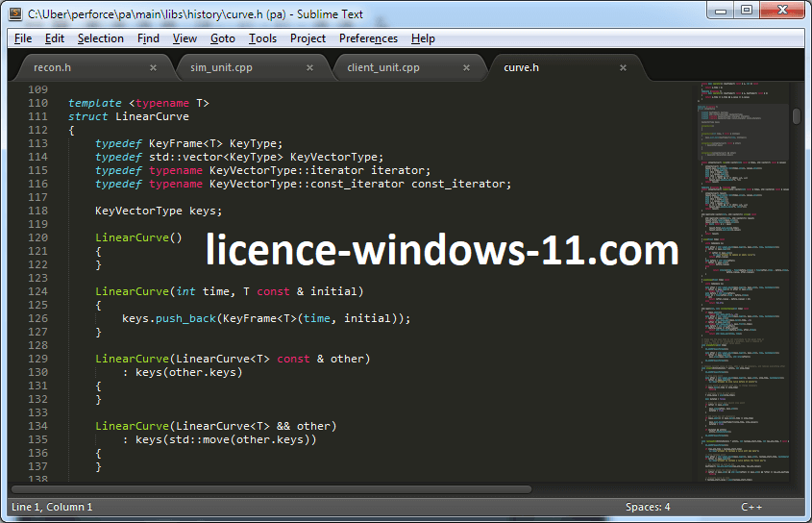Image resolution: width=812 pixels, height=523 pixels.
Task: Open the Selection menu
Action: pyautogui.click(x=100, y=38)
